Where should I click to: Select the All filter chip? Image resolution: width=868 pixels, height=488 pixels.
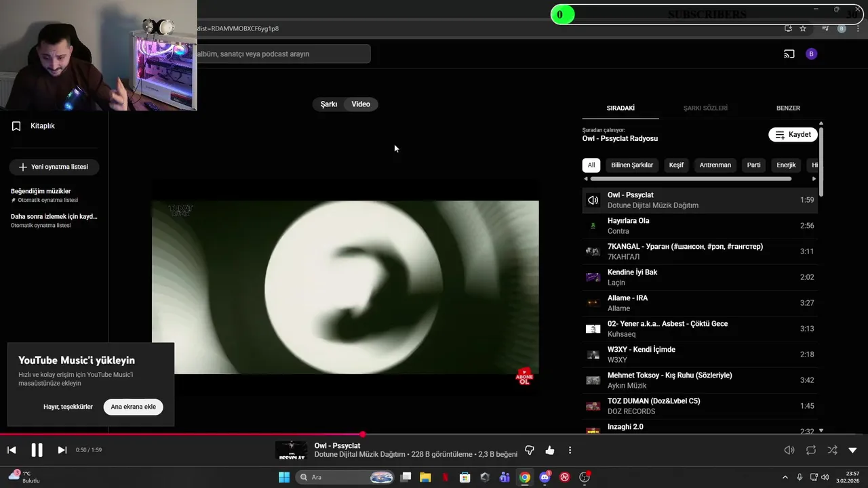(591, 165)
